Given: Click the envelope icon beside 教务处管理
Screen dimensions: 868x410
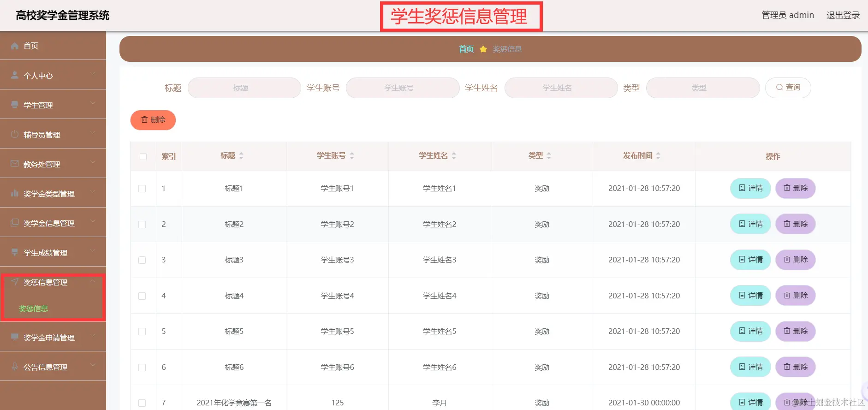Looking at the screenshot, I should tap(15, 164).
